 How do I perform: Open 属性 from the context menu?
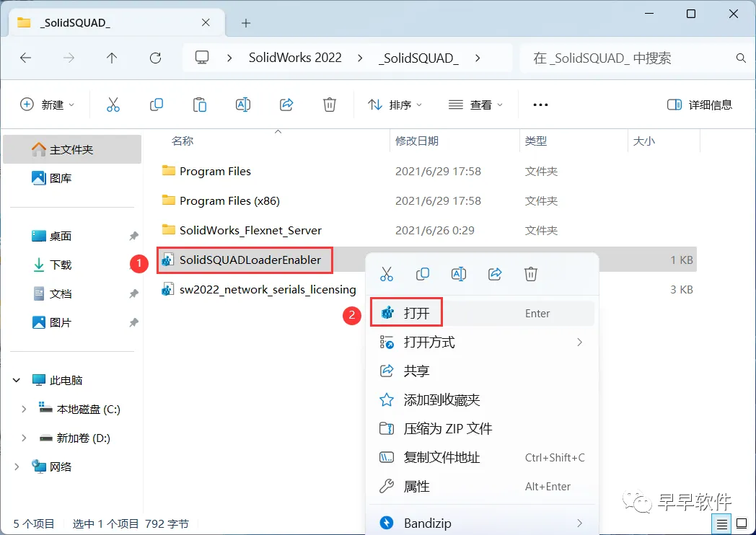coord(482,487)
